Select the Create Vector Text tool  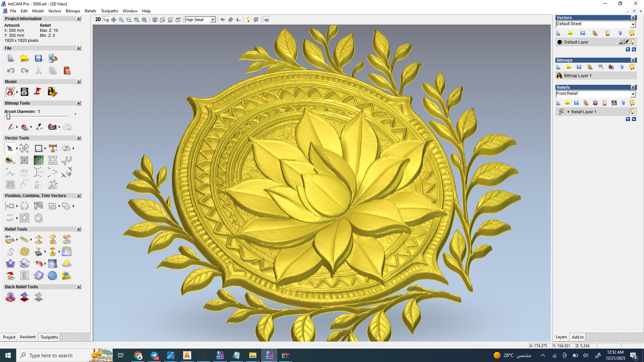[53, 148]
